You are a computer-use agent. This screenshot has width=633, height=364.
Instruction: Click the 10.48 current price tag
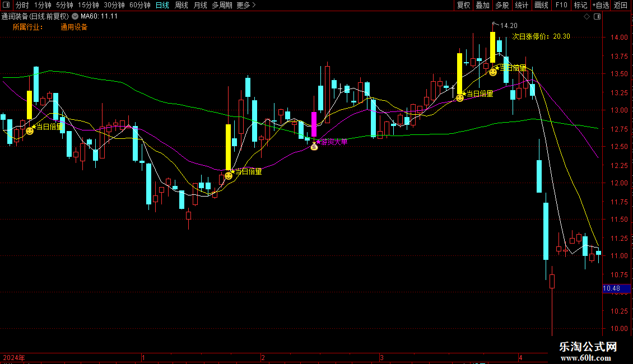coord(616,288)
